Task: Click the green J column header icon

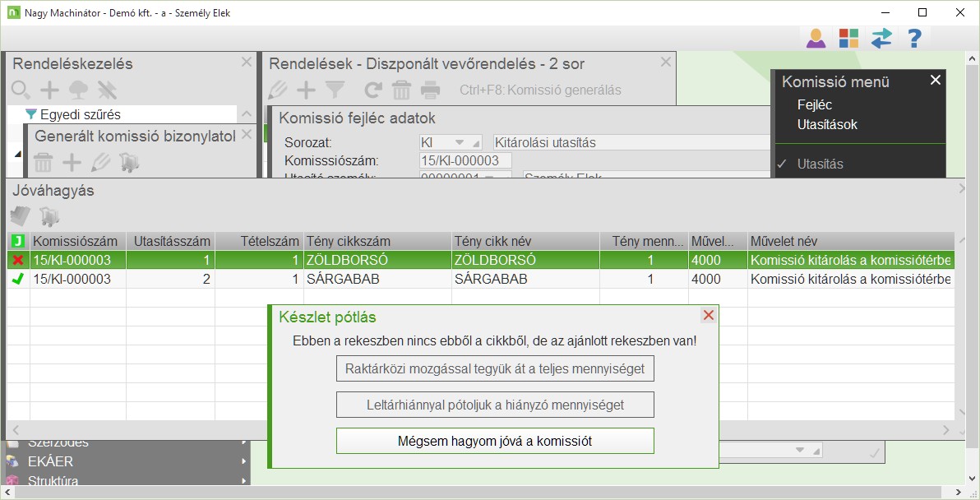Action: 18,241
